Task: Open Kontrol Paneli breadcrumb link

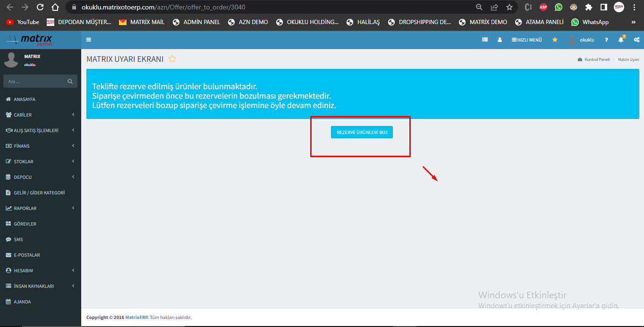Action: [597, 60]
